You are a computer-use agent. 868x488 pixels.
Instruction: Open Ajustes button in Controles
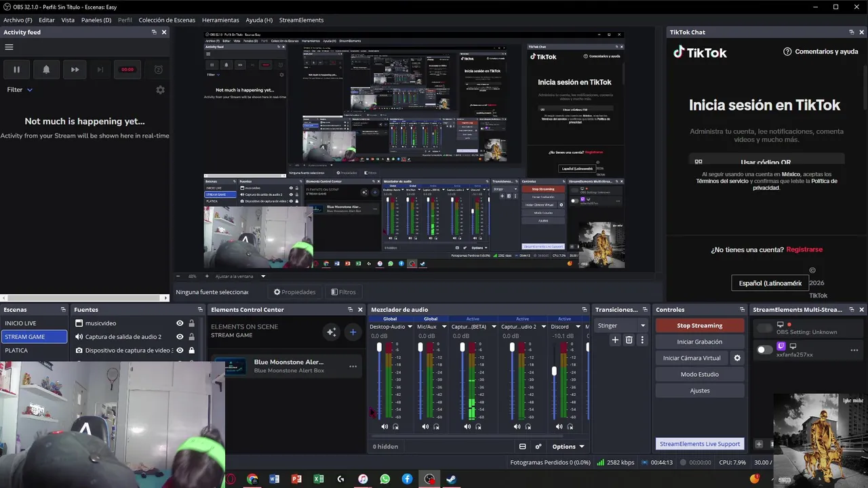click(x=700, y=390)
